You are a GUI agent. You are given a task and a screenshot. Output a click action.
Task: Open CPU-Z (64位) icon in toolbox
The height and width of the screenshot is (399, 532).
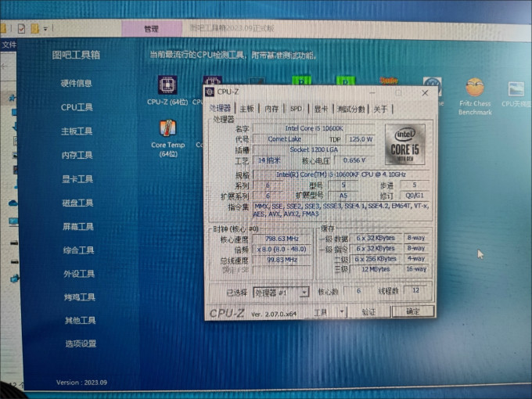point(167,91)
